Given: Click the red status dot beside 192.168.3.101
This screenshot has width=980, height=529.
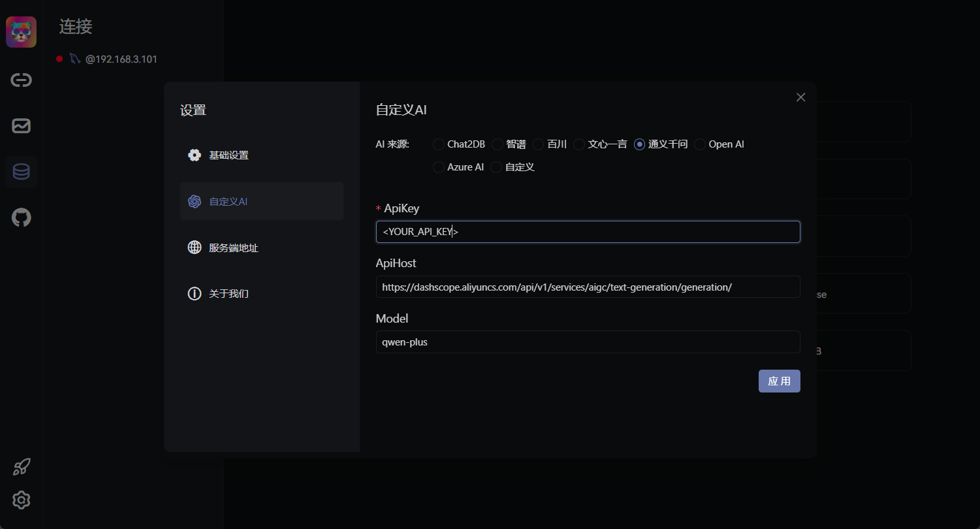Looking at the screenshot, I should point(59,59).
